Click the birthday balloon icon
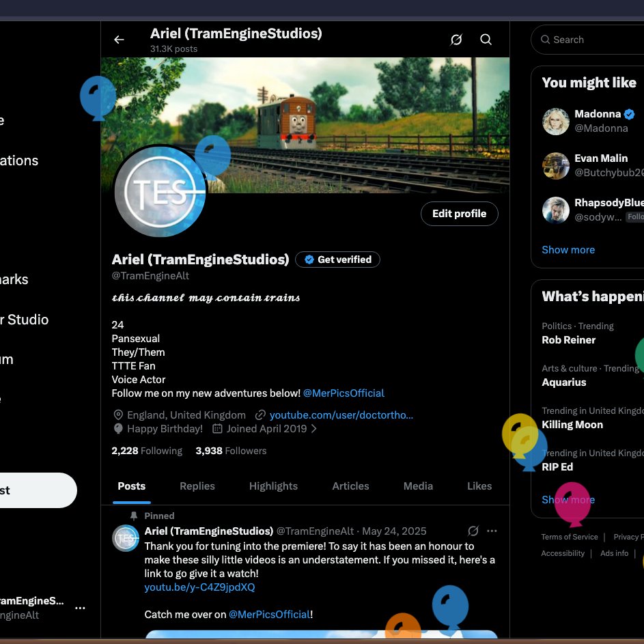Viewport: 644px width, 644px height. [118, 429]
